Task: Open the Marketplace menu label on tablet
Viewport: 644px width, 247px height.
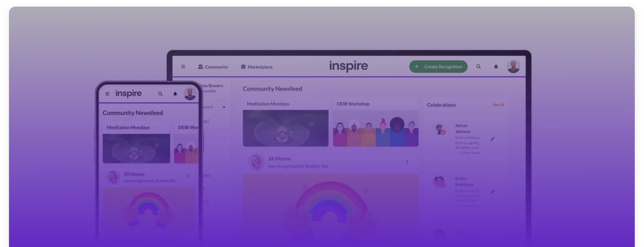Action: [x=260, y=67]
